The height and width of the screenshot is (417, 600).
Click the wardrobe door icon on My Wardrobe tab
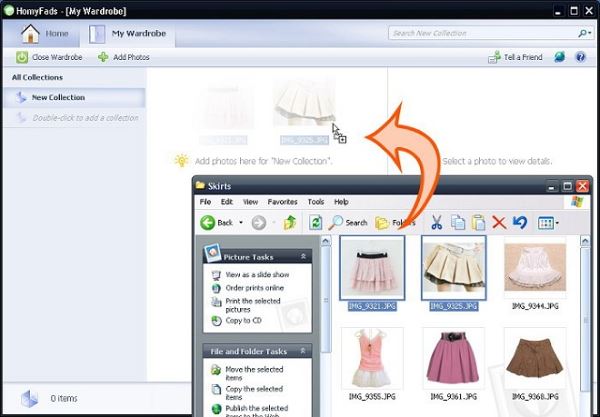point(96,34)
